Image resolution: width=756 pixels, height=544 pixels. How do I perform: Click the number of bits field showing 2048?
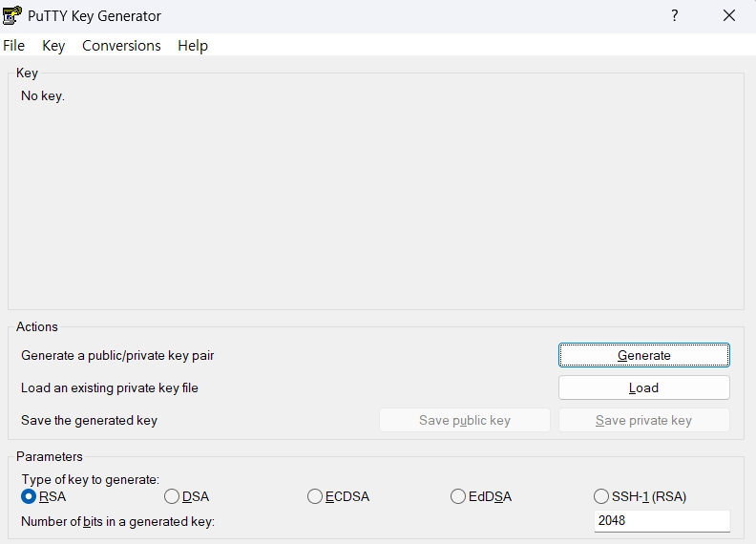point(662,521)
